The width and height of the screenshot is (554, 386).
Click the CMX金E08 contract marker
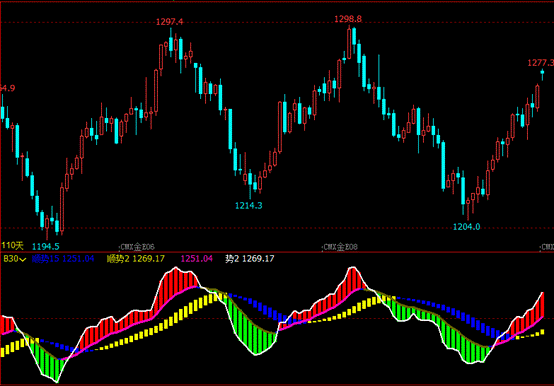[340, 247]
